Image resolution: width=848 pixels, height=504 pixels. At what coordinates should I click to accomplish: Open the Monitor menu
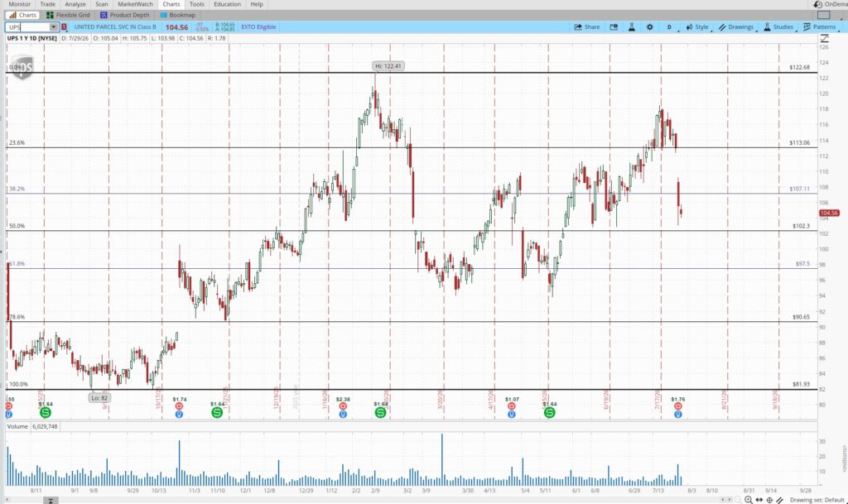coord(20,4)
